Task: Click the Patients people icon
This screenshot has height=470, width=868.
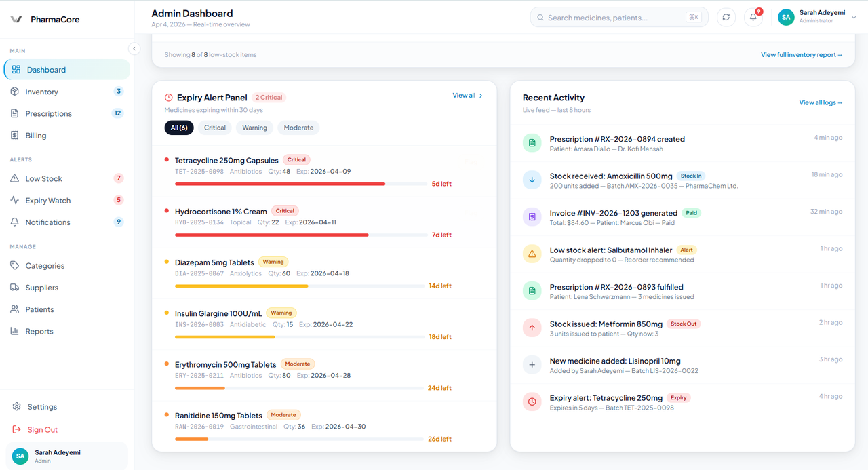Action: pyautogui.click(x=15, y=309)
